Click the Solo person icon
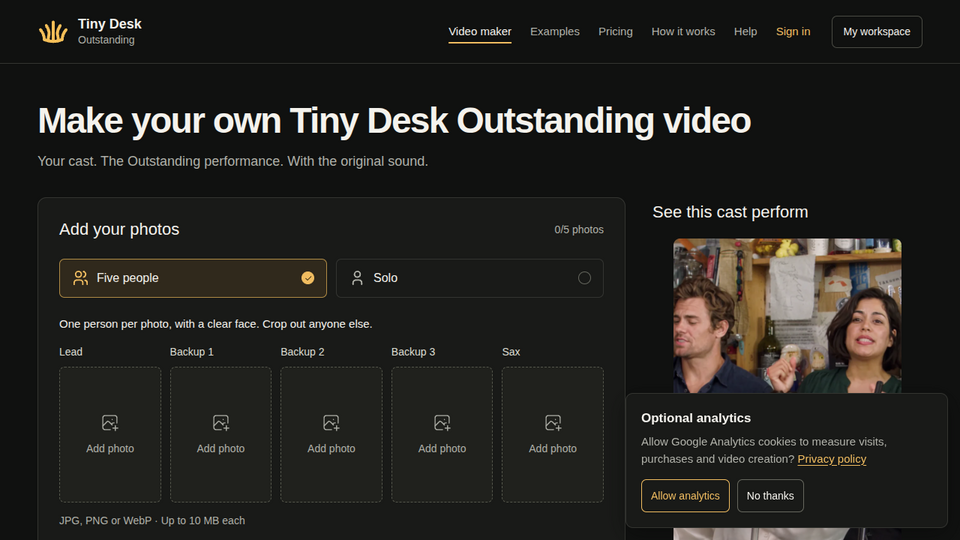Viewport: 960px width, 540px height. 358,278
